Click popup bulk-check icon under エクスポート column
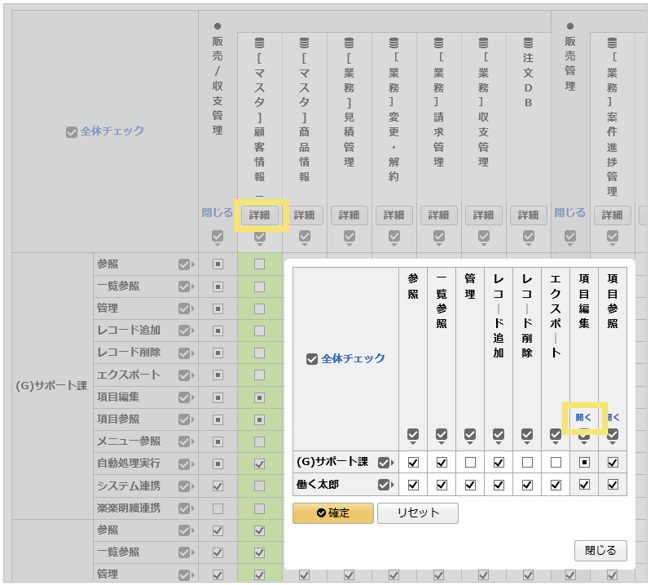The height and width of the screenshot is (585, 651). pos(556,436)
